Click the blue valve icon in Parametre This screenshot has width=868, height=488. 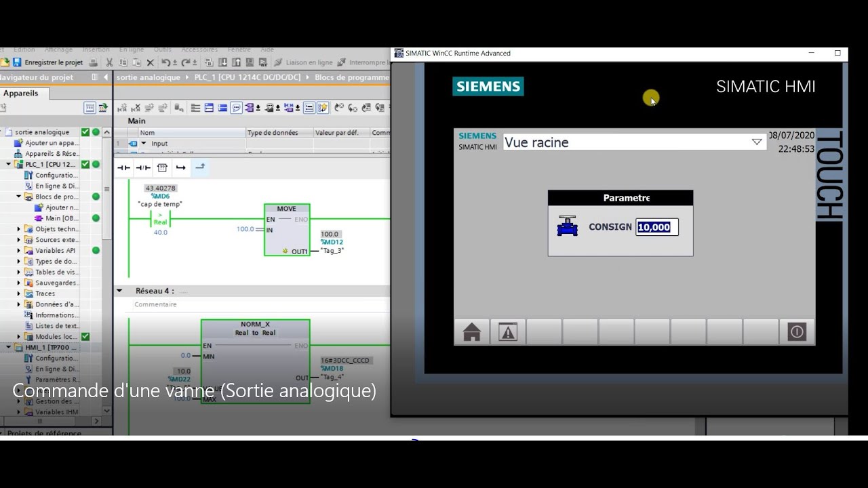[x=567, y=226]
